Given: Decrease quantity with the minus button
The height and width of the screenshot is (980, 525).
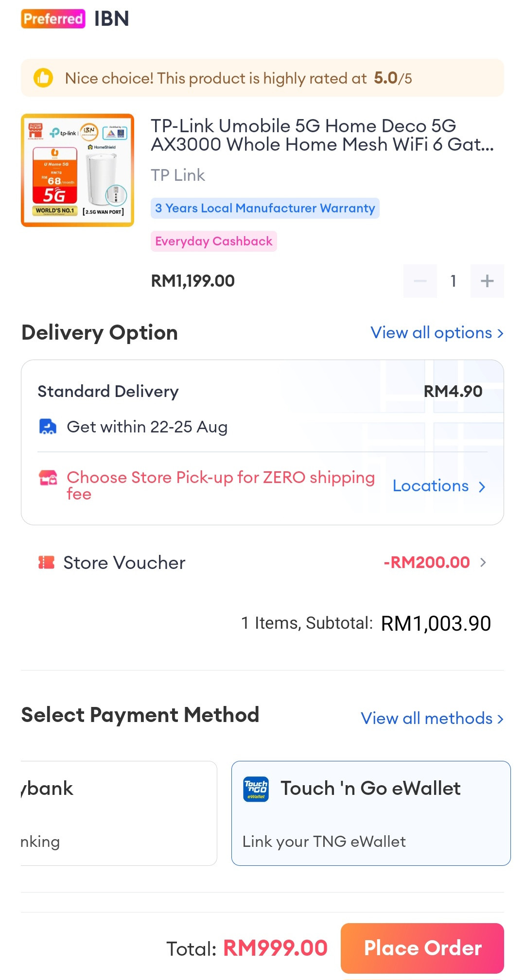Looking at the screenshot, I should click(420, 281).
